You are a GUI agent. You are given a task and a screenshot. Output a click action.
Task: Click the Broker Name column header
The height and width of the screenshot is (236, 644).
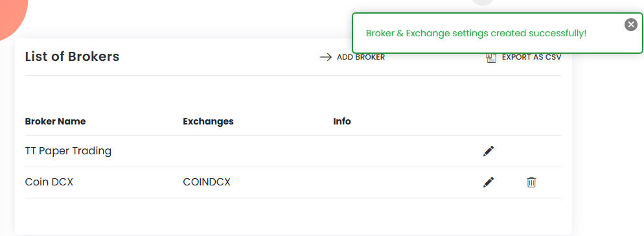tap(56, 122)
